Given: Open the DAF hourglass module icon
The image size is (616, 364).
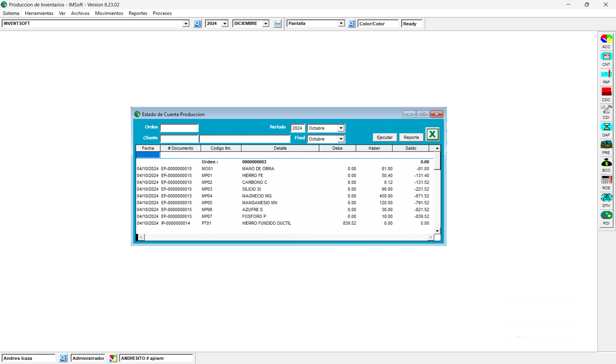Looking at the screenshot, I should [606, 128].
